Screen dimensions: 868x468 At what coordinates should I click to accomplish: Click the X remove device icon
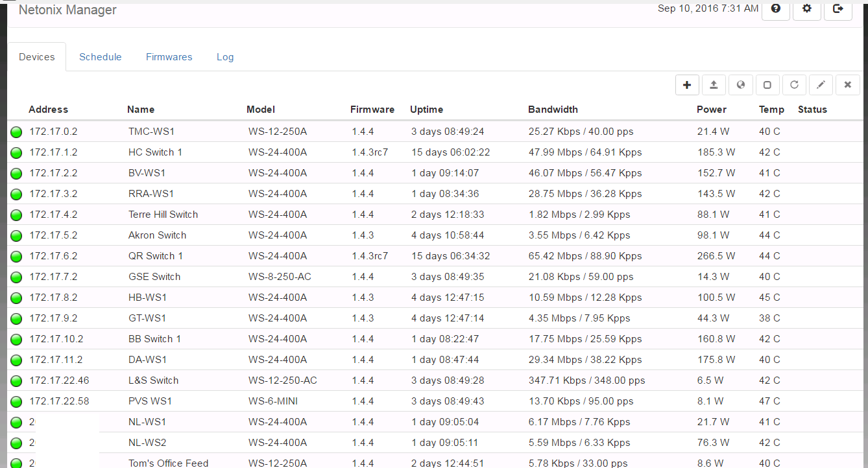pos(847,85)
